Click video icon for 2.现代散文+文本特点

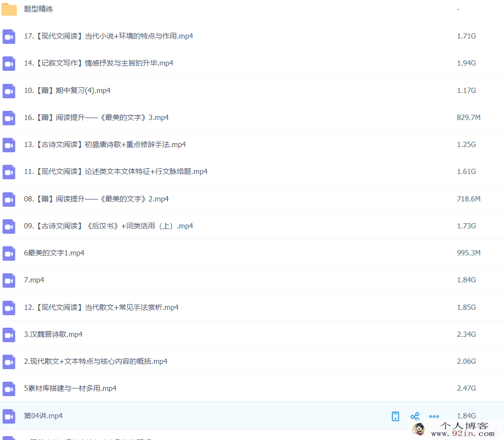9,361
